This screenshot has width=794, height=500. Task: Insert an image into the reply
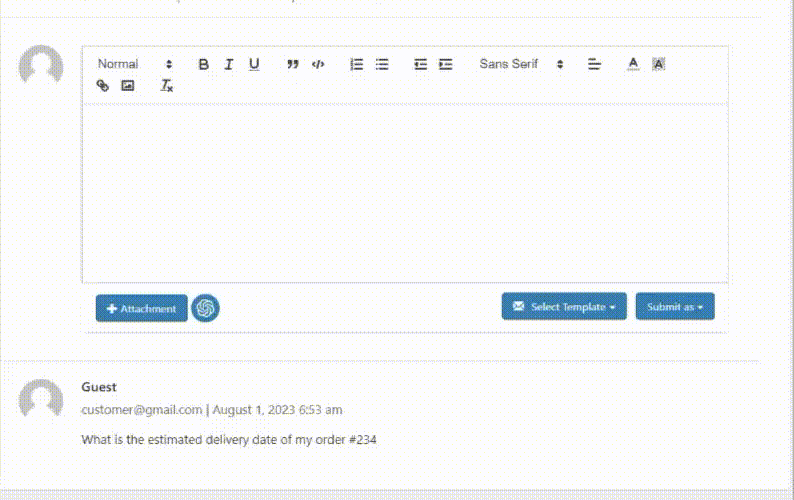click(127, 86)
